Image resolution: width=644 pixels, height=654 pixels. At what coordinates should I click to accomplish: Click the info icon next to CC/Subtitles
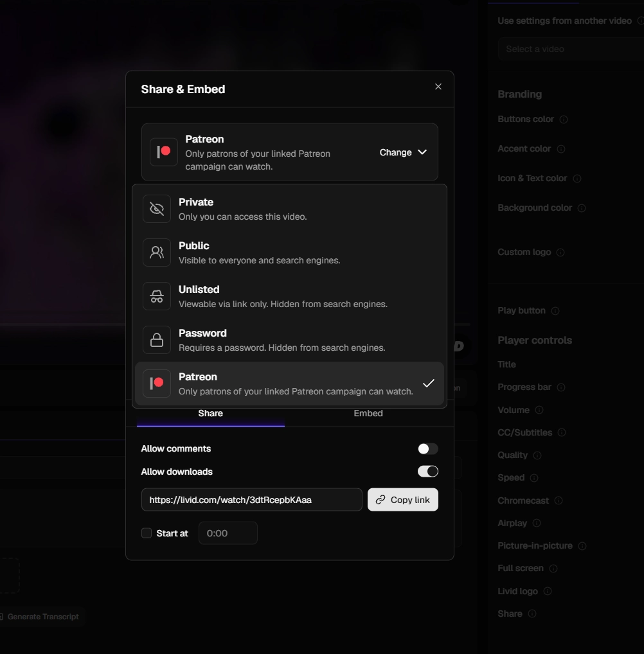(x=562, y=433)
